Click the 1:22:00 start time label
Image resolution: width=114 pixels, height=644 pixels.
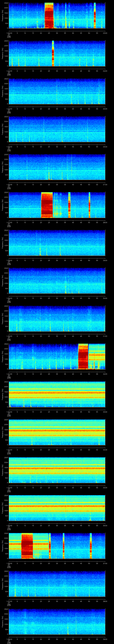tap(9, 33)
